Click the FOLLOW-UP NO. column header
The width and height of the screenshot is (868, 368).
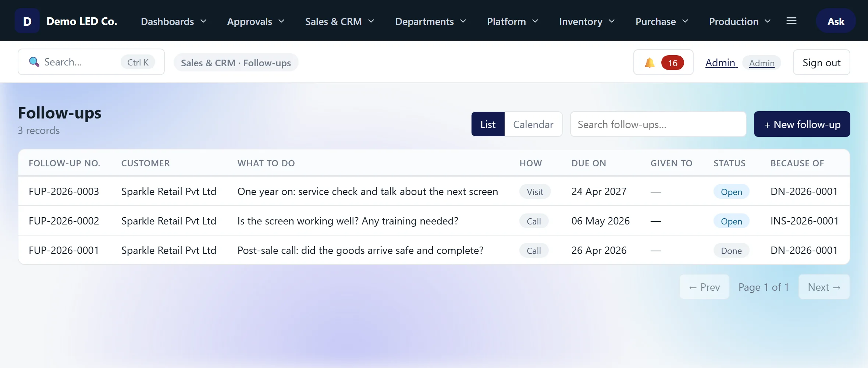(64, 163)
